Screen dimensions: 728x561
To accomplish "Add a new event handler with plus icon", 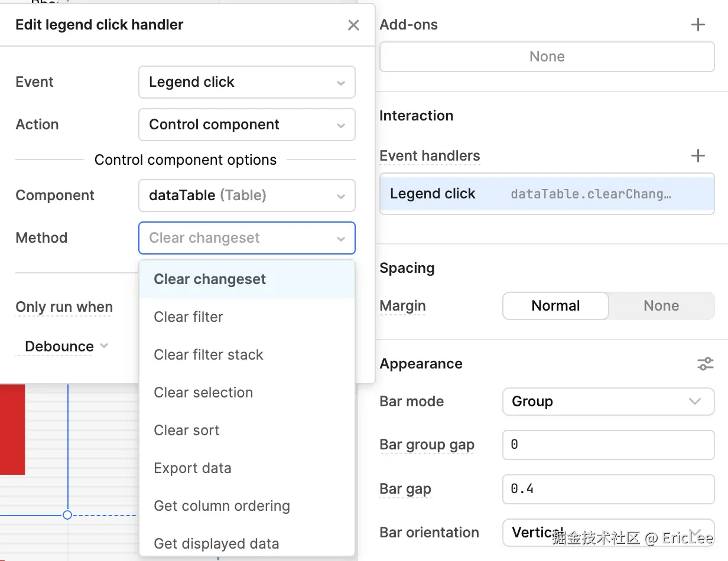I will tap(698, 156).
